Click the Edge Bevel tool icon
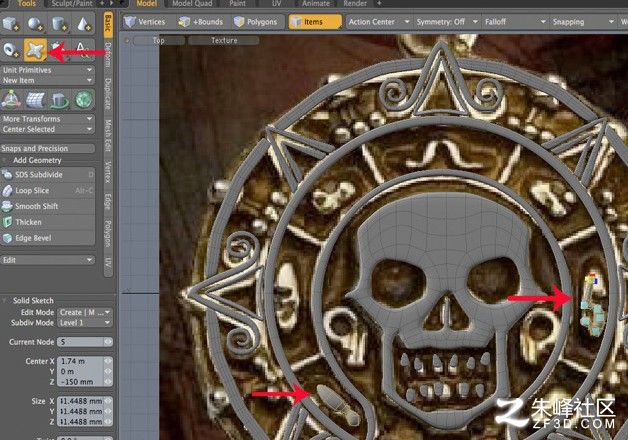The width and height of the screenshot is (628, 440). tap(7, 238)
